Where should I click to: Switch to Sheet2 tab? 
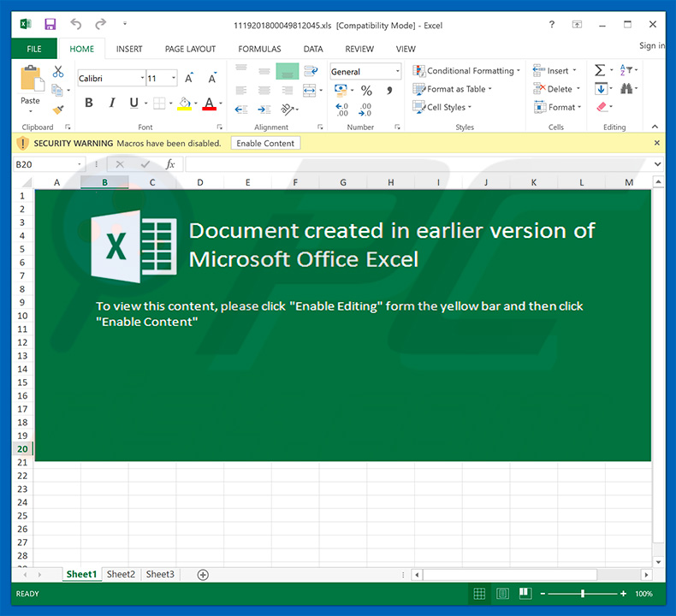121,574
